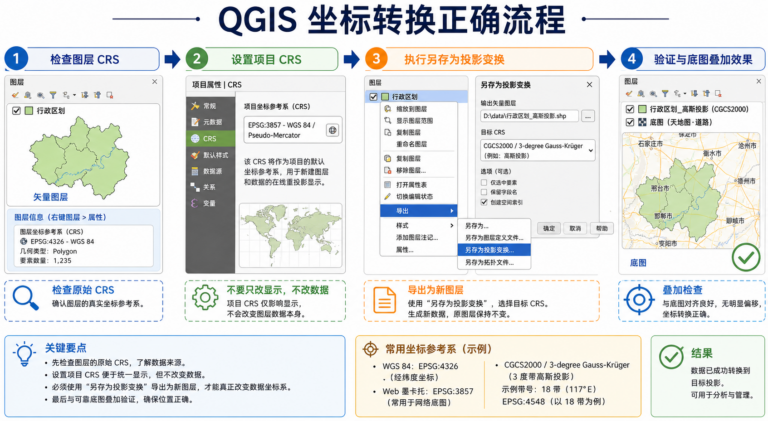This screenshot has height=421, width=768.
Task: Open filter legend dropdown arrow in step 1 toolbar
Action: [x=74, y=95]
